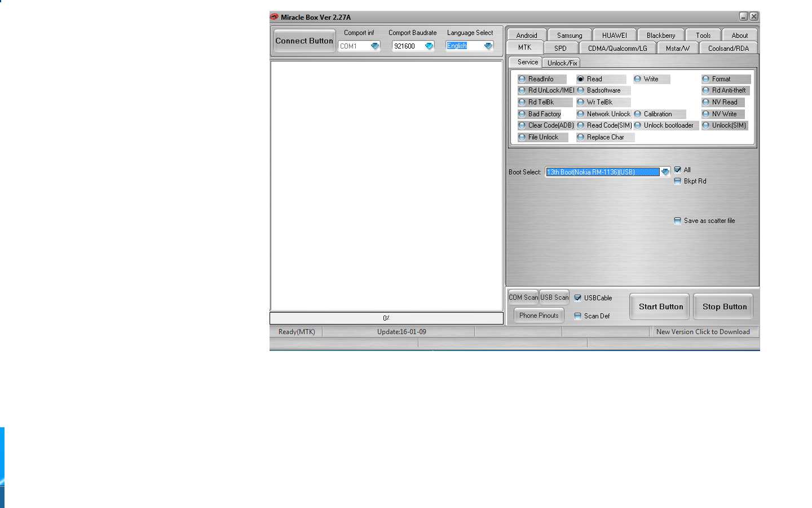Expand the Boot Select dropdown arrow
Viewport: 812px width, 508px height.
click(x=665, y=172)
